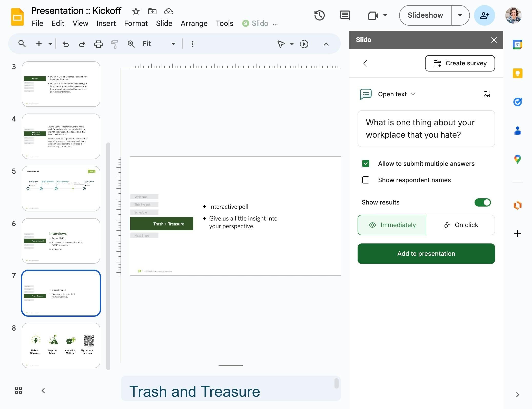Click the Create survey button

coord(460,63)
